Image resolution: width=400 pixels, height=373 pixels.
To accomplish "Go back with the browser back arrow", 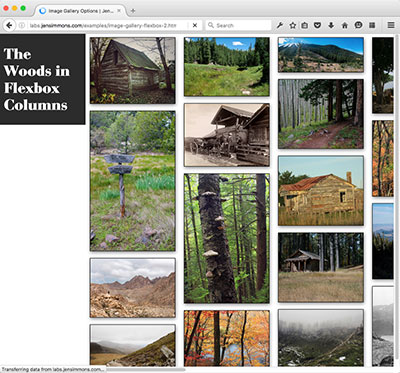I will click(x=9, y=25).
